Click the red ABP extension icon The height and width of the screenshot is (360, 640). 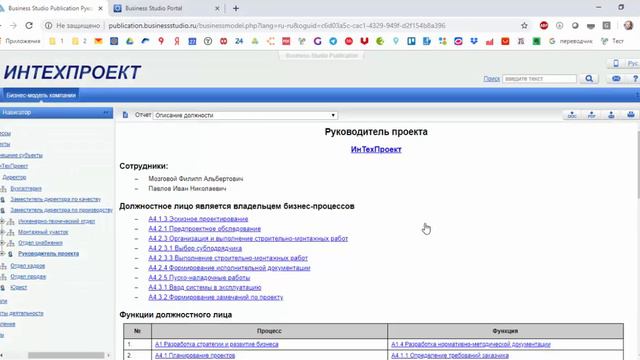click(x=544, y=25)
